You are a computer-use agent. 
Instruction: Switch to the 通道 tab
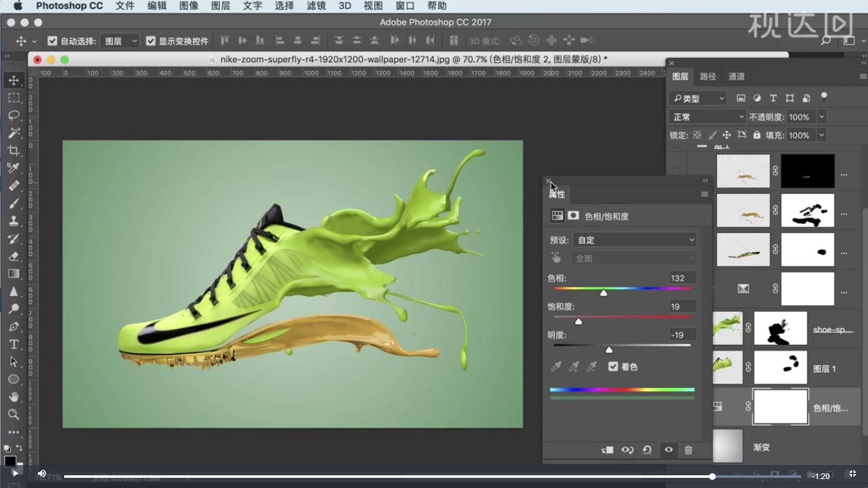point(736,76)
